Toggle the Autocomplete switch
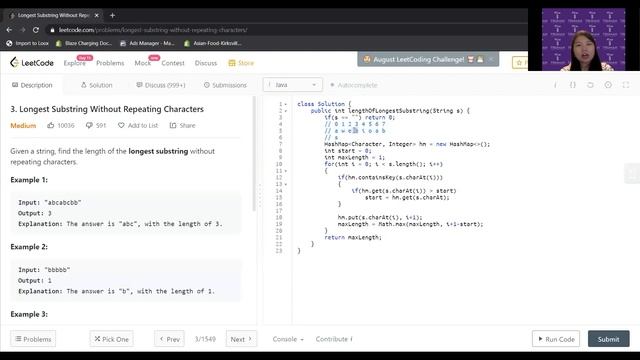The image size is (640, 360). 353,85
